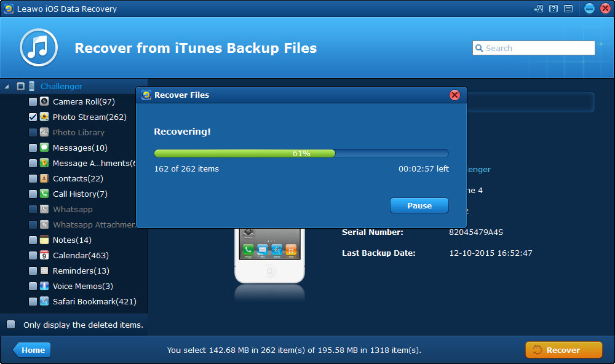Image resolution: width=615 pixels, height=364 pixels.
Task: Click the selection summary status text
Action: point(294,350)
